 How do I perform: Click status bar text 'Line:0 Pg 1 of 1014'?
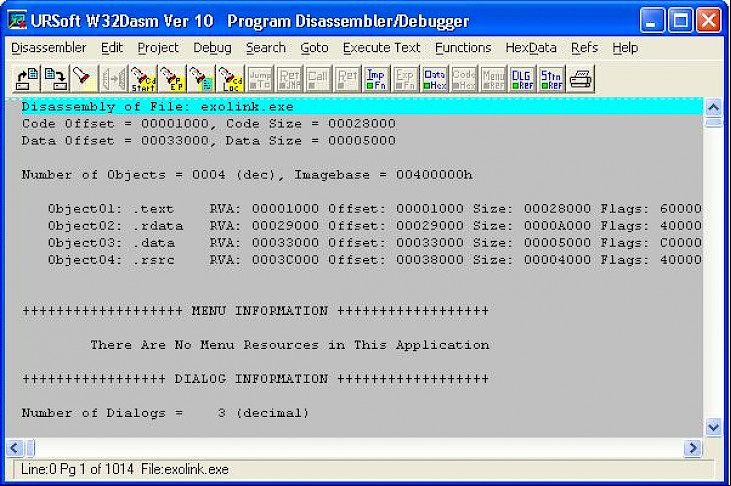pyautogui.click(x=77, y=469)
